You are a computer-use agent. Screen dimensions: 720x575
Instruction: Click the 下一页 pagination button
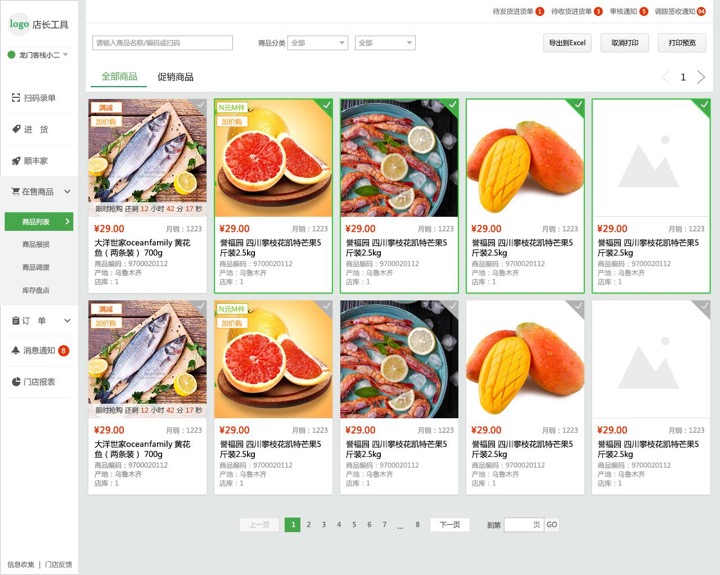(x=450, y=524)
